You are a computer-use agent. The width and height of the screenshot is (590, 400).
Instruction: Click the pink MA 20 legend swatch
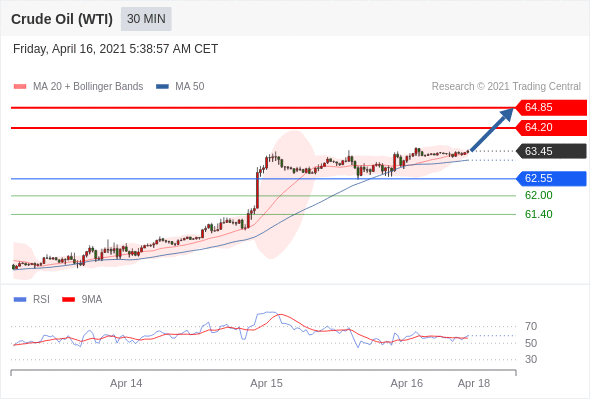click(20, 87)
